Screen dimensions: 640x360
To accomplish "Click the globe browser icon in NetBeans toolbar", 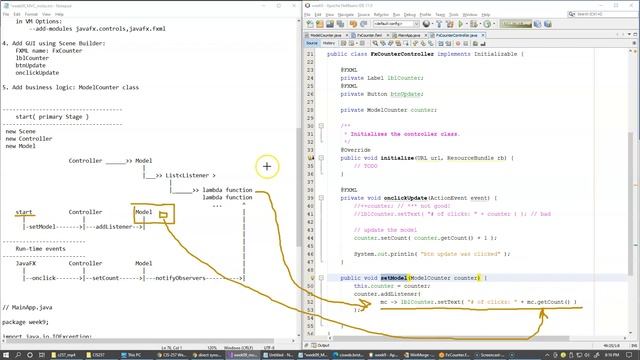I will 426,24.
